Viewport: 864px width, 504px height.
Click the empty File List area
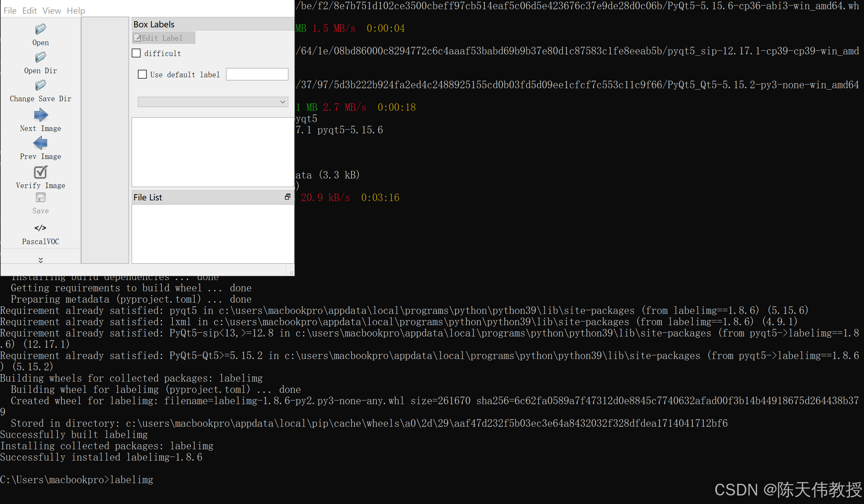[x=212, y=234]
